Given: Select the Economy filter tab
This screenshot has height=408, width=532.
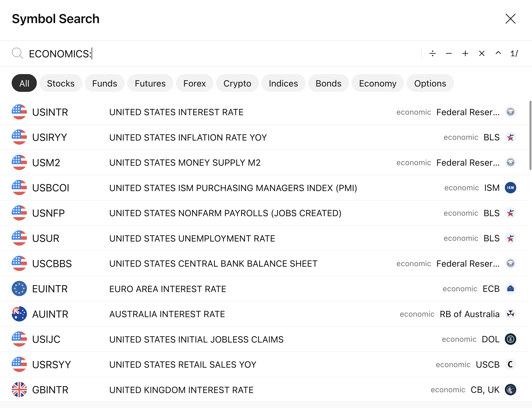Looking at the screenshot, I should 377,83.
